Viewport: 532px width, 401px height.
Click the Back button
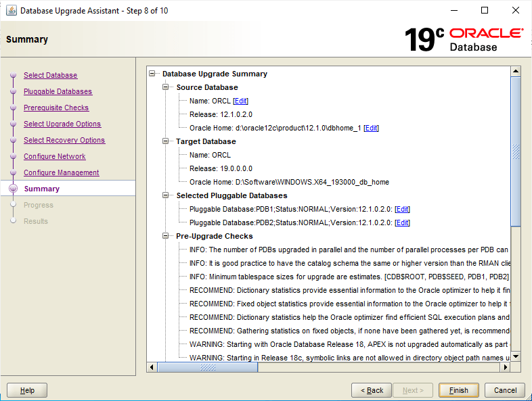coord(372,390)
